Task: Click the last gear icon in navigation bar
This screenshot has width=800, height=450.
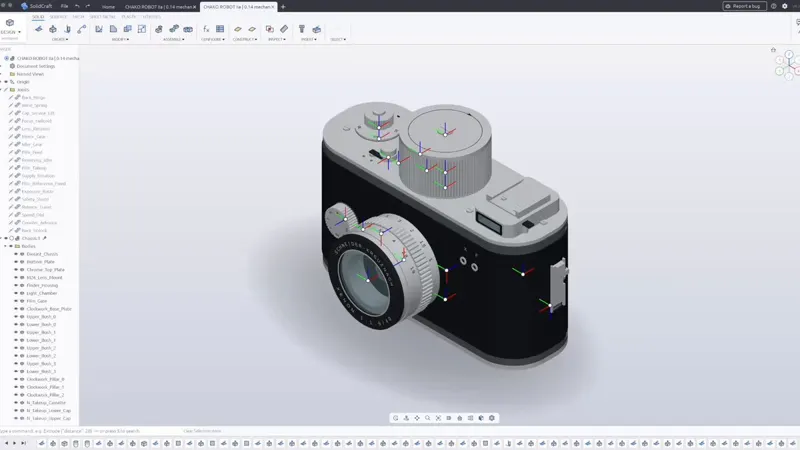Action: point(492,418)
